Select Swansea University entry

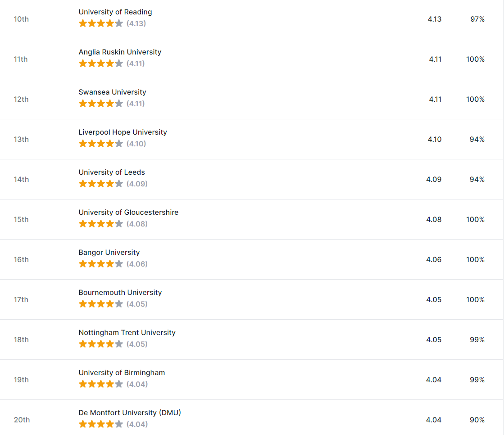[112, 92]
